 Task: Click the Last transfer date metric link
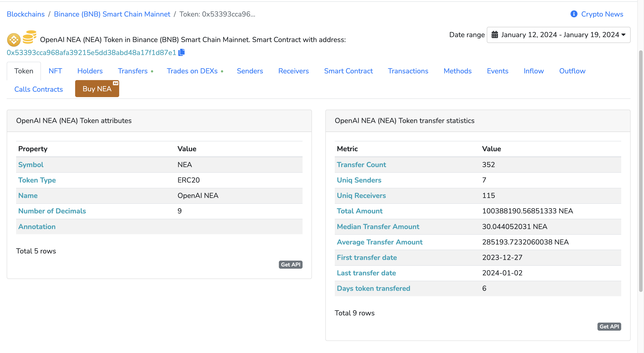(366, 273)
